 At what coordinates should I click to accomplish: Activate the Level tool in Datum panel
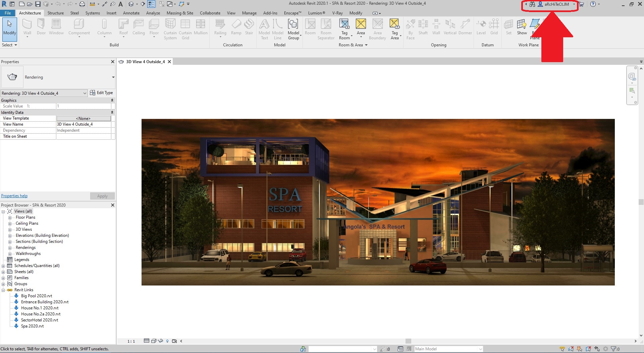pyautogui.click(x=481, y=27)
